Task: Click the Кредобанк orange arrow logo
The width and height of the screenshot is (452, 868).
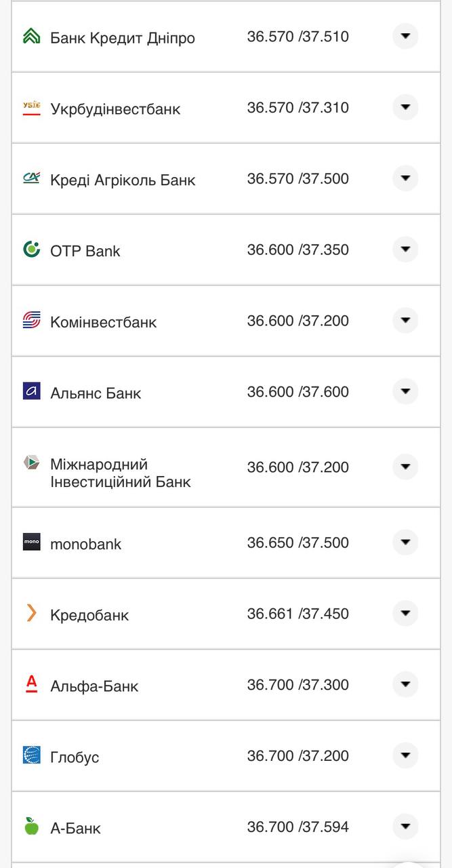Action: tap(32, 614)
